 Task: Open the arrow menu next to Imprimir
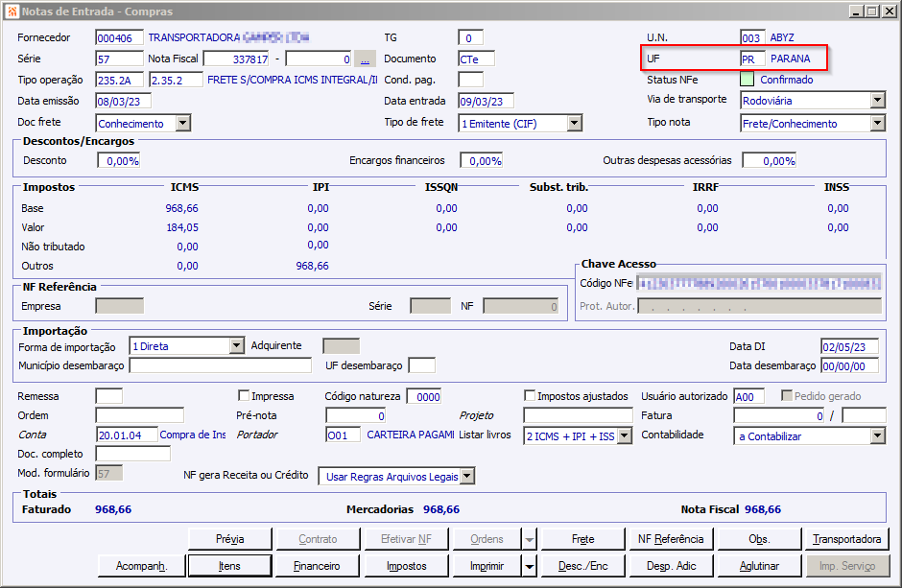[529, 566]
